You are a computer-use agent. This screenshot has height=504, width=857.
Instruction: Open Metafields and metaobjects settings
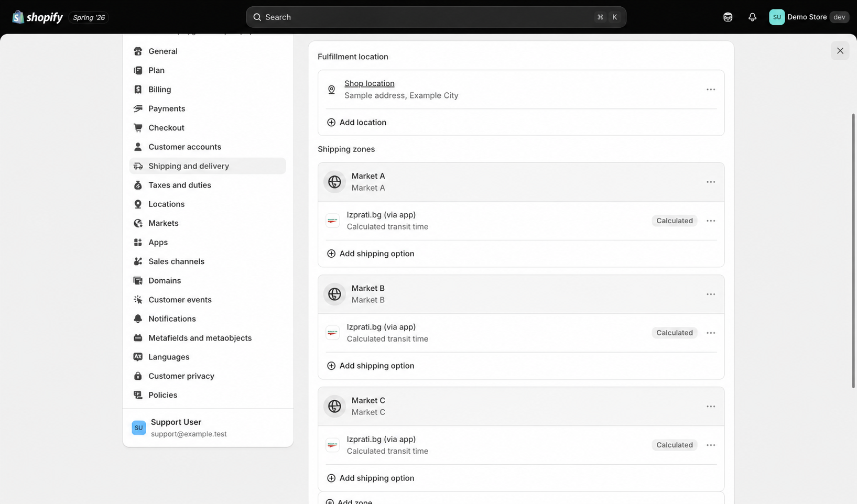point(208,338)
